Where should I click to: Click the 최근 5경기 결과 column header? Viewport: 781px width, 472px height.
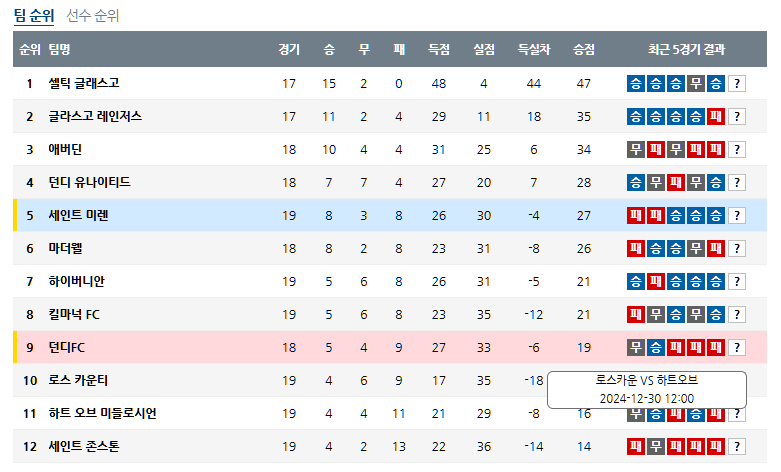pos(686,49)
